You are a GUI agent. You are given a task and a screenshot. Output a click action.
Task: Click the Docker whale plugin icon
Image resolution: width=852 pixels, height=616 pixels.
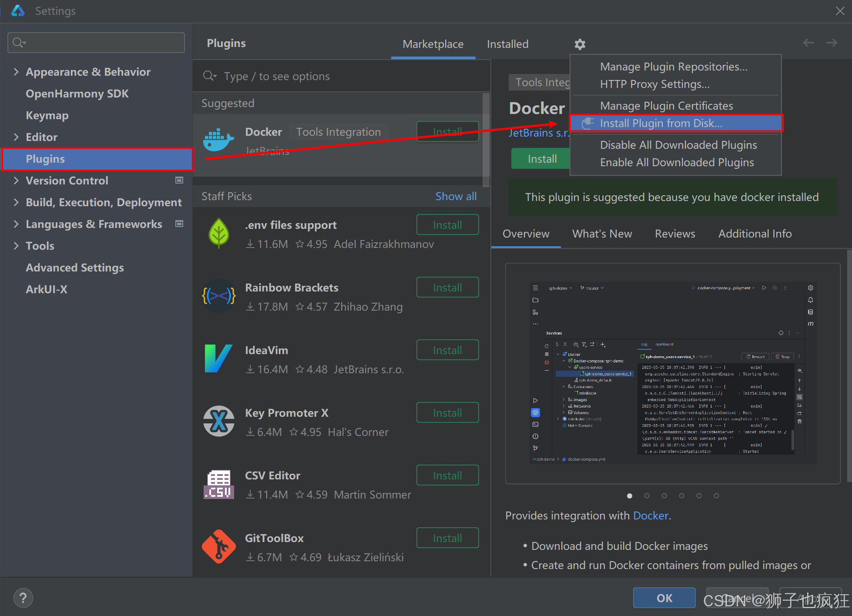[218, 140]
